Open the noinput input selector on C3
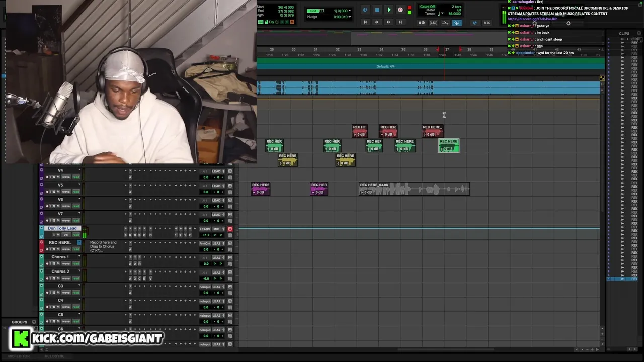This screenshot has width=644, height=362. (205, 287)
